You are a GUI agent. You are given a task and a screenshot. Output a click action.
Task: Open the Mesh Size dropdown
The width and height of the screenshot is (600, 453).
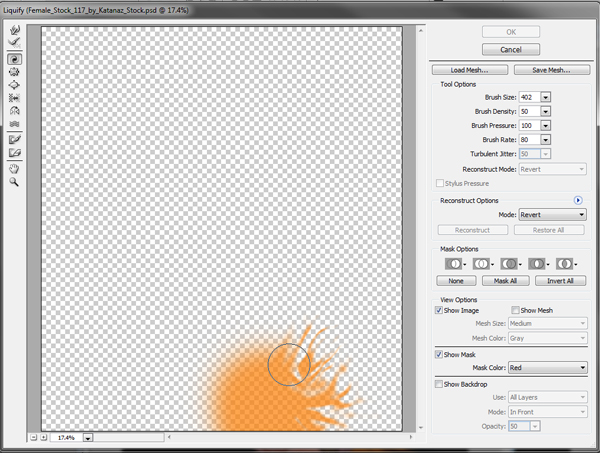548,323
